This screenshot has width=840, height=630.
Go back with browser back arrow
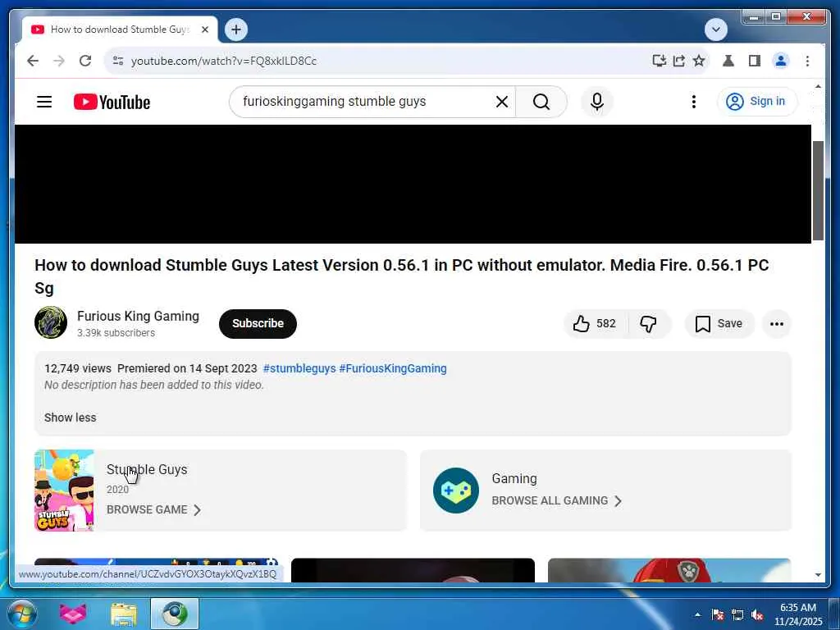(x=33, y=61)
